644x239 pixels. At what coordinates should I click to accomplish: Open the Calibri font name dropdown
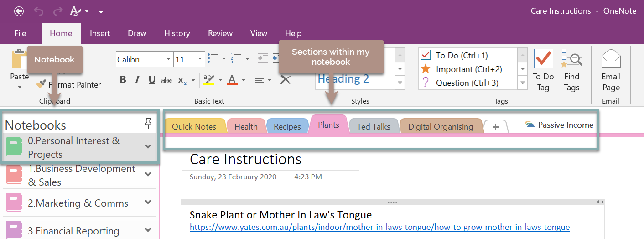(x=168, y=59)
